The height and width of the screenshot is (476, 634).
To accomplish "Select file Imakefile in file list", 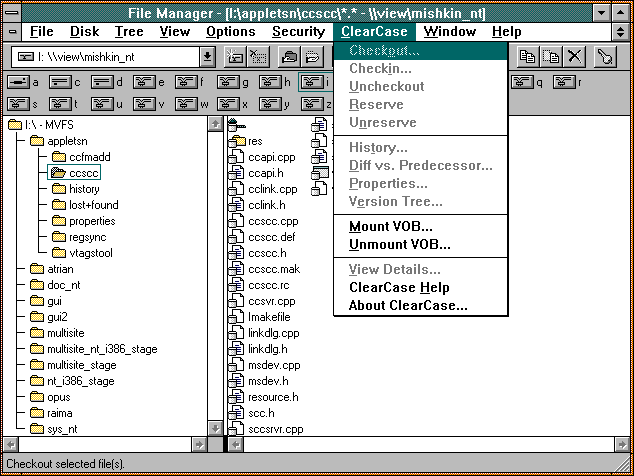I will click(x=260, y=317).
